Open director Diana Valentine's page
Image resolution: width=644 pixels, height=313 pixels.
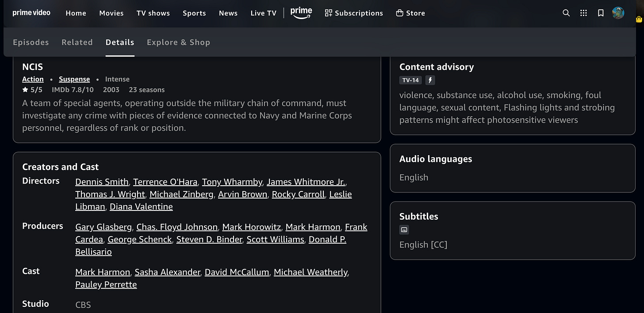141,206
